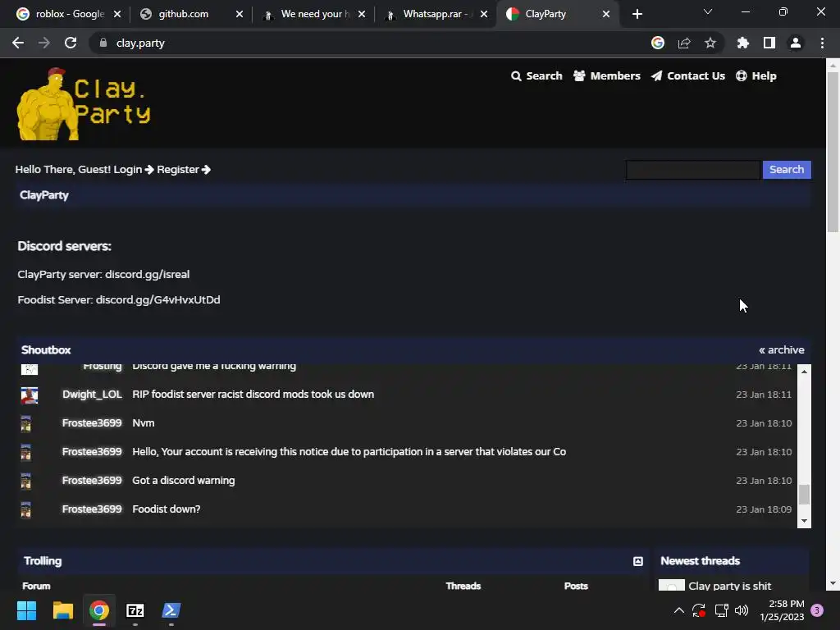Select 'RIP foodist server' shoutbox message
The height and width of the screenshot is (630, 840).
click(x=253, y=395)
